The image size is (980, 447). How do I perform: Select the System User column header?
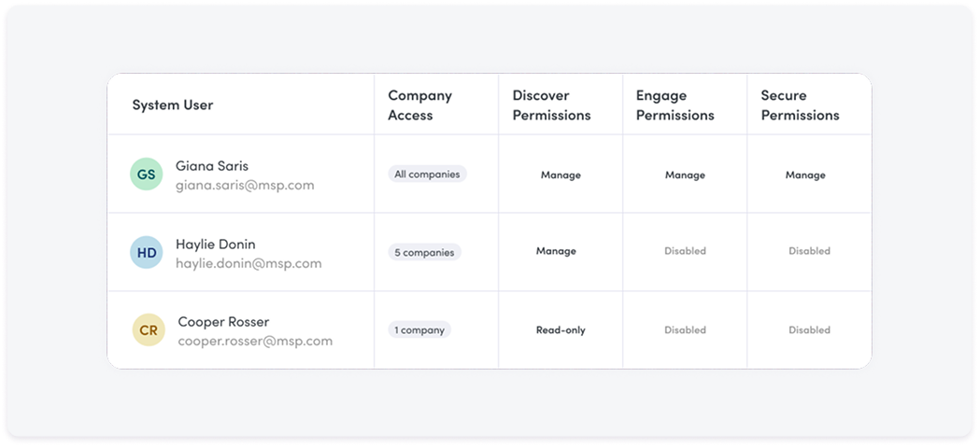173,105
